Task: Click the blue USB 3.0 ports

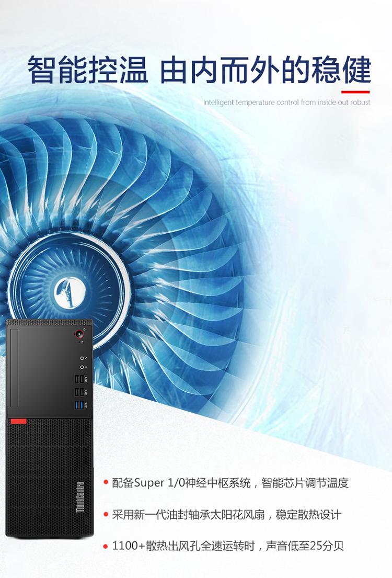Action: click(x=79, y=405)
